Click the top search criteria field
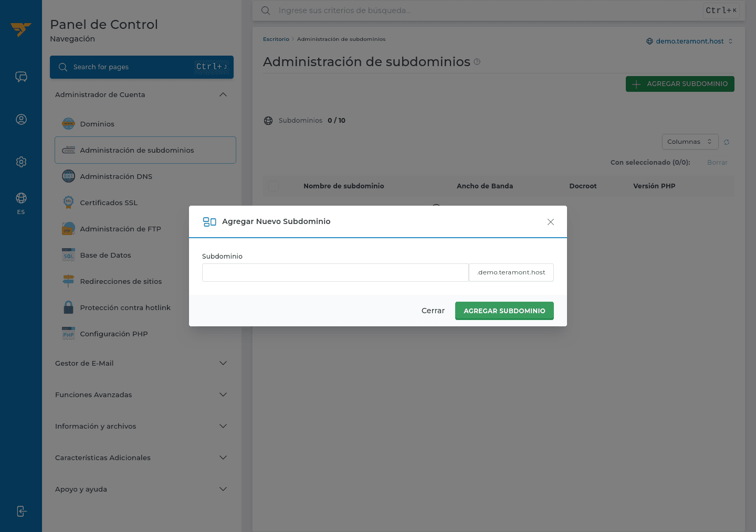This screenshot has width=756, height=532. coord(488,10)
